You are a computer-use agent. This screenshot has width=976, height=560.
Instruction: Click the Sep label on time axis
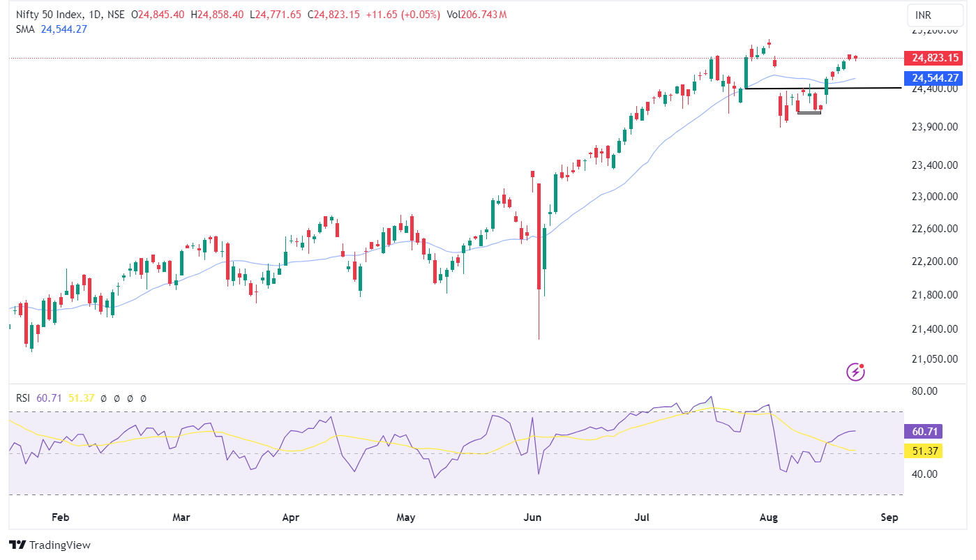[889, 517]
